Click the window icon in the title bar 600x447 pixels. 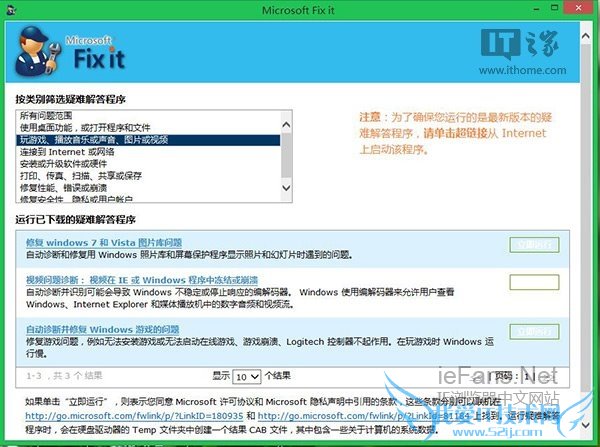click(x=11, y=9)
